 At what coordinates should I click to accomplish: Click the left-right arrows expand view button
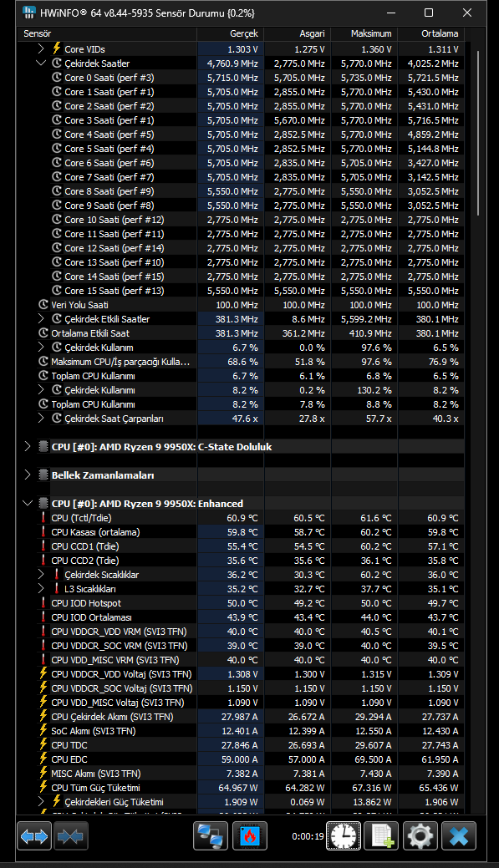[x=34, y=836]
